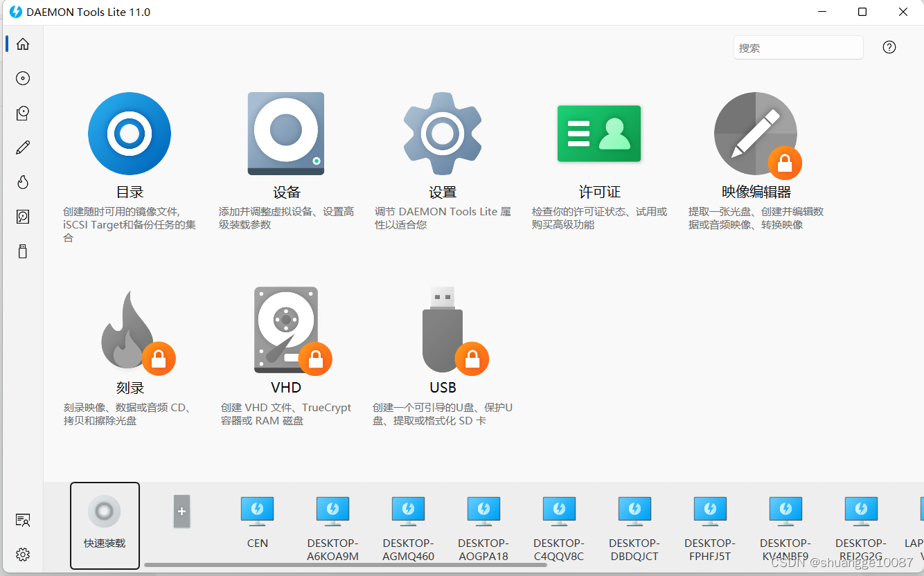Open the locked USB tile
The height and width of the screenshot is (576, 924).
[x=454, y=331]
